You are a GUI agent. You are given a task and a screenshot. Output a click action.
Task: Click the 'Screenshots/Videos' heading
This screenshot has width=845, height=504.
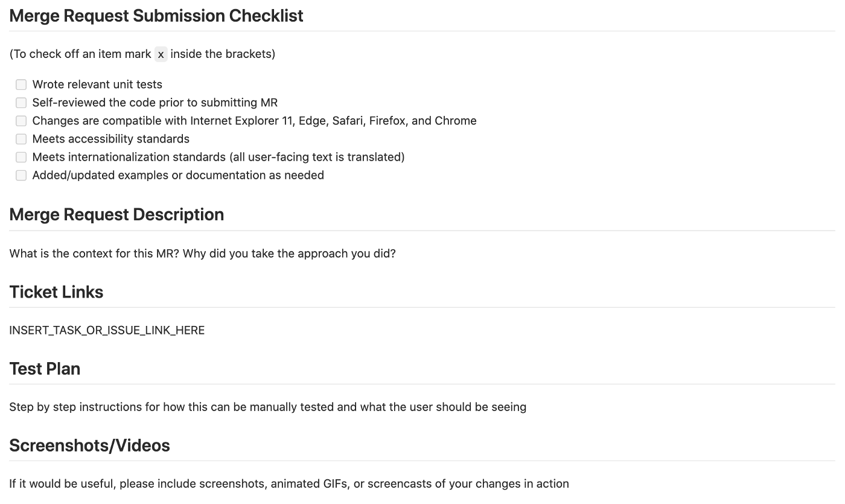pyautogui.click(x=89, y=445)
